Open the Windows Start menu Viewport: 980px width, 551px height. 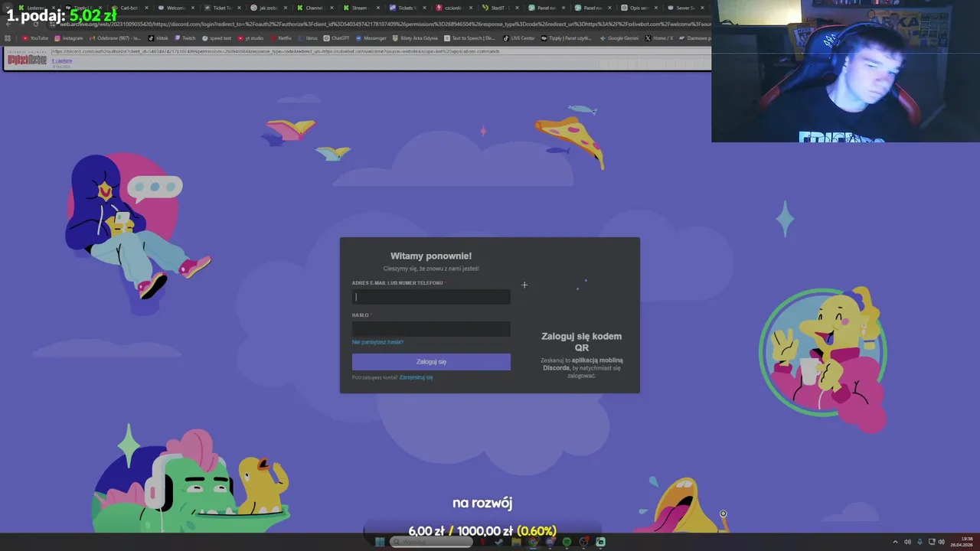click(380, 542)
